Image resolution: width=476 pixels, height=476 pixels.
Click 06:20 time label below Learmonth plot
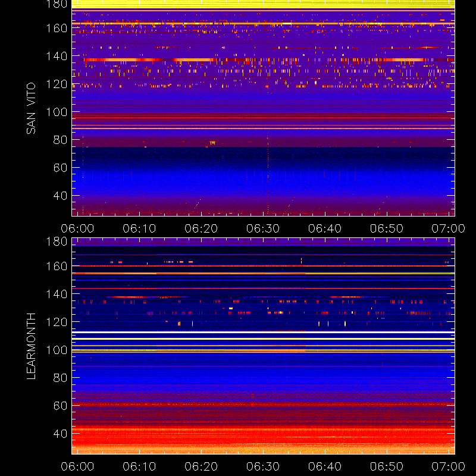(201, 466)
